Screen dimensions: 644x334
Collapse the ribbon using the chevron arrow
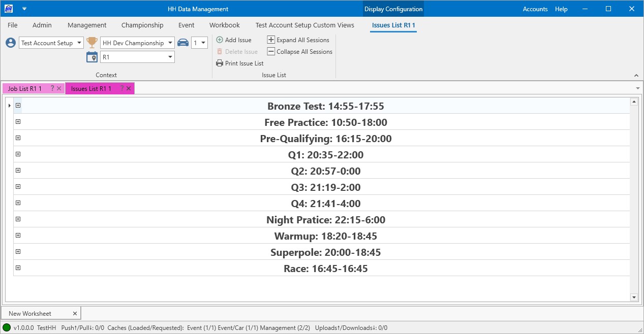tap(636, 76)
